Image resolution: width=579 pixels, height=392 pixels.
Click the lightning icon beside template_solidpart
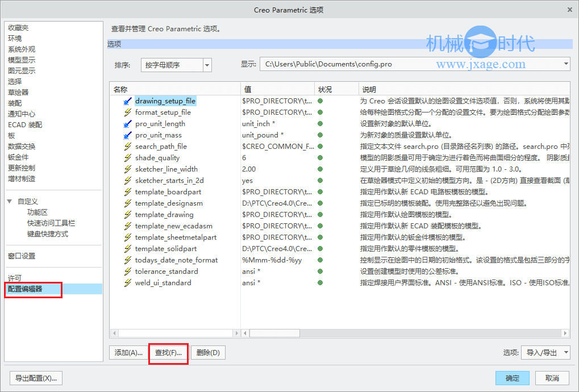tap(127, 249)
